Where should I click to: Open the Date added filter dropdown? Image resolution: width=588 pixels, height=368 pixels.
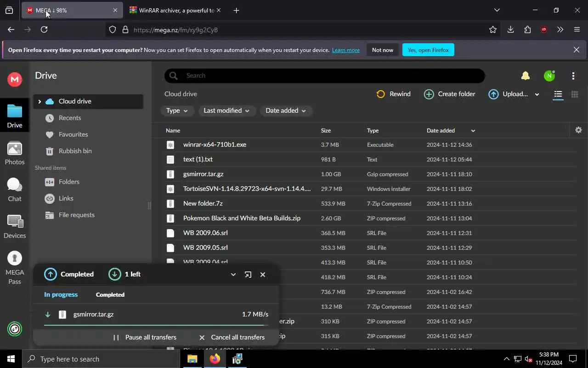286,111
